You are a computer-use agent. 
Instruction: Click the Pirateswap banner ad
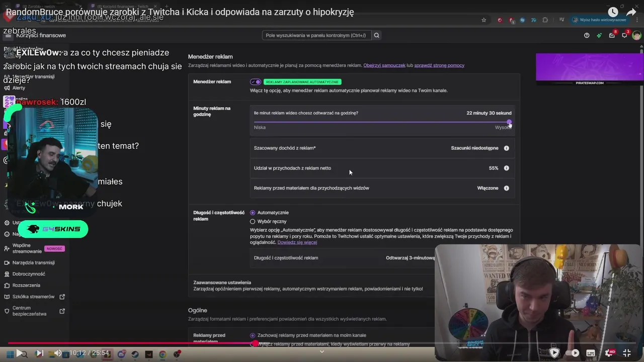pyautogui.click(x=589, y=69)
